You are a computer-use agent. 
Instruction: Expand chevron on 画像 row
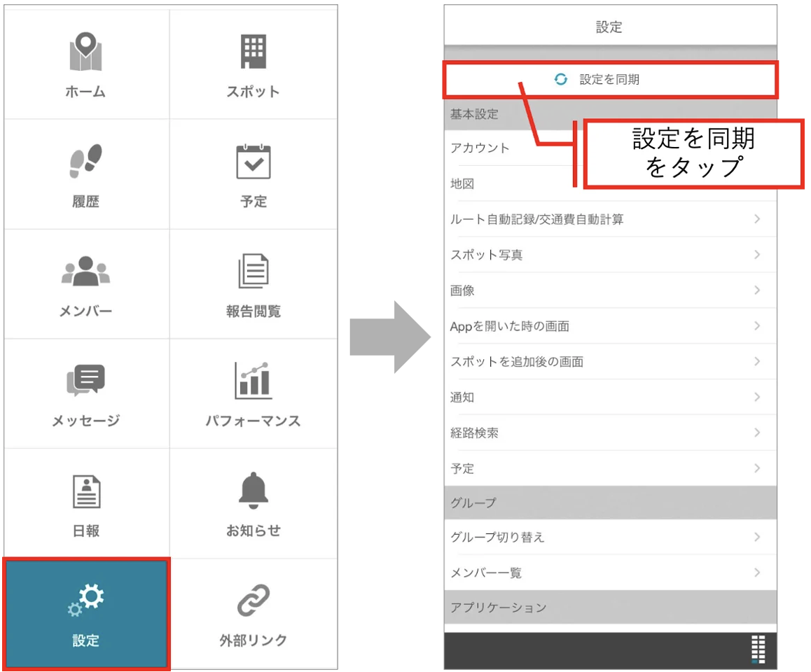click(x=757, y=290)
